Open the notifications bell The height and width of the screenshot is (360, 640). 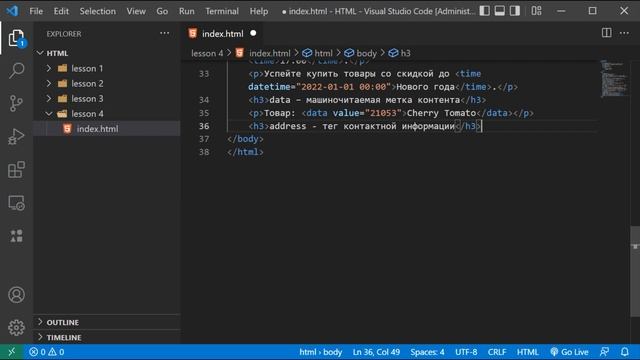(624, 352)
